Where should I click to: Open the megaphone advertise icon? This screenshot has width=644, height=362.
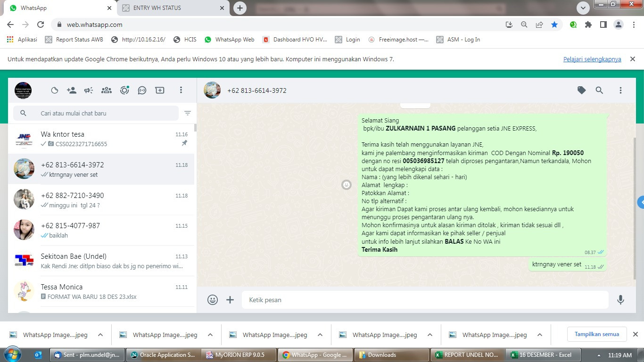click(x=89, y=90)
